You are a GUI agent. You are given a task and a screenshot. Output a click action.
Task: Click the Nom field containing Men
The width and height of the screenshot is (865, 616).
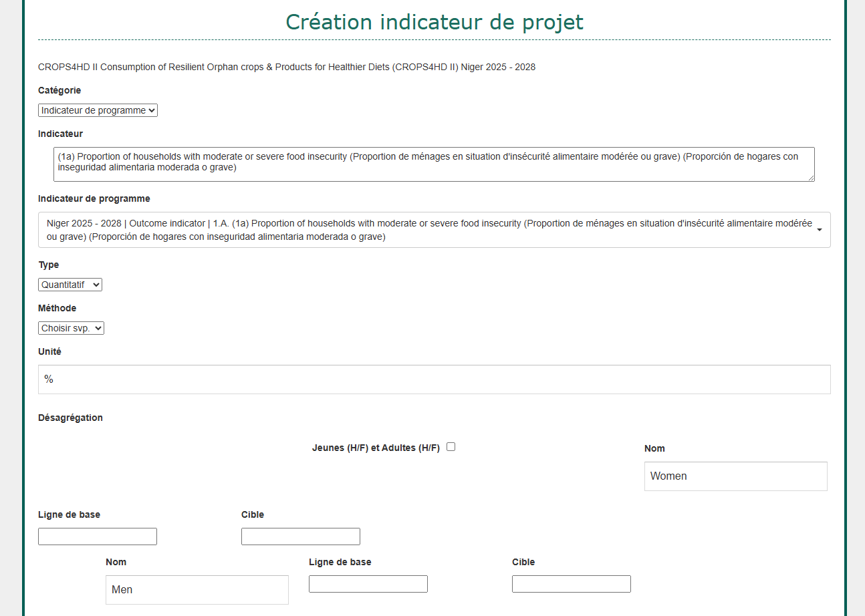[x=197, y=590]
